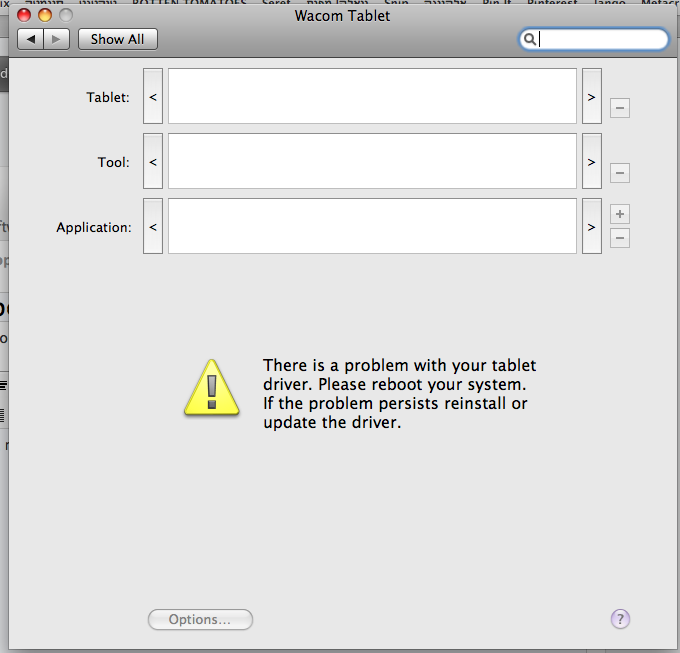
Task: Click the Tool: label
Action: coord(114,162)
